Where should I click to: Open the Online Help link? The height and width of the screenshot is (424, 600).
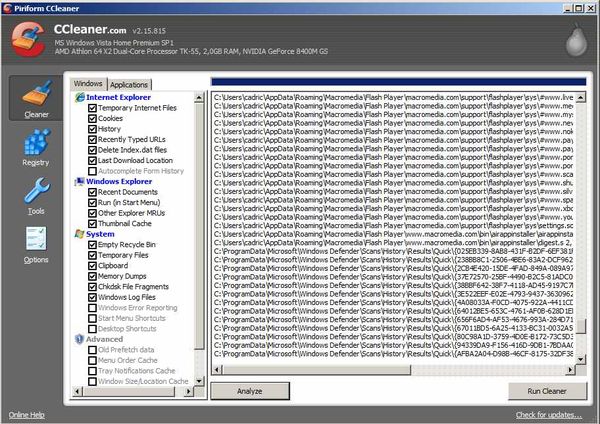tap(26, 414)
